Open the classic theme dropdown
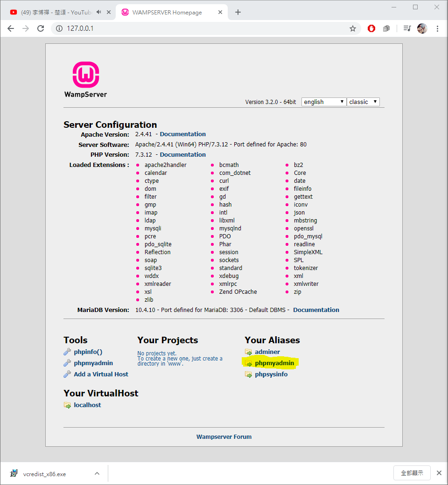Screen dimensions: 448x485 (363, 102)
